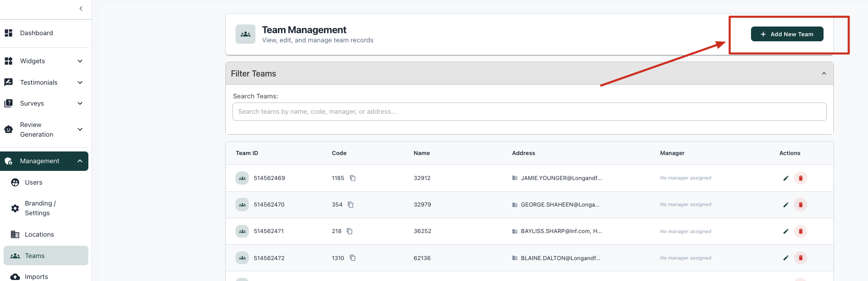Click the Review Generation robot icon
The height and width of the screenshot is (281, 868).
click(9, 130)
